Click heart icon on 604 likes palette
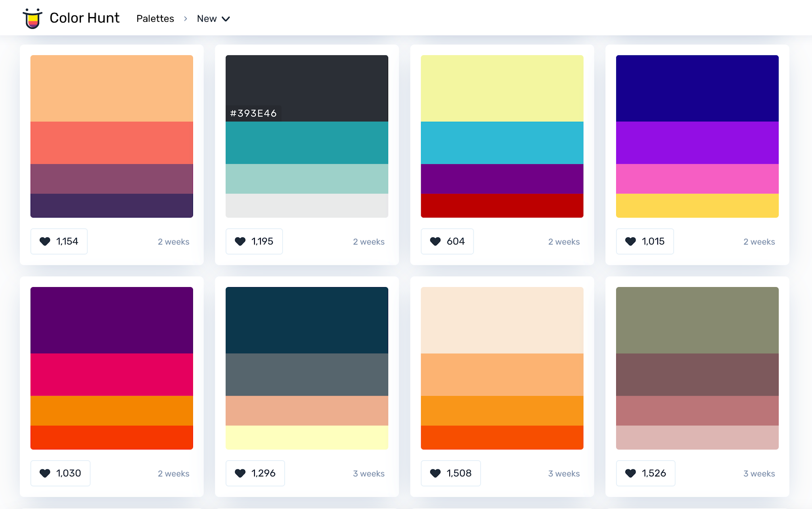812x509 pixels. 435,241
